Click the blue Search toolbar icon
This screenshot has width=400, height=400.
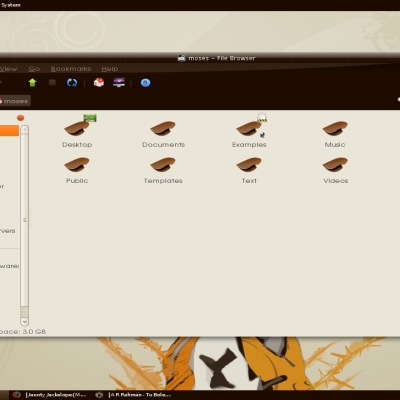coord(145,83)
